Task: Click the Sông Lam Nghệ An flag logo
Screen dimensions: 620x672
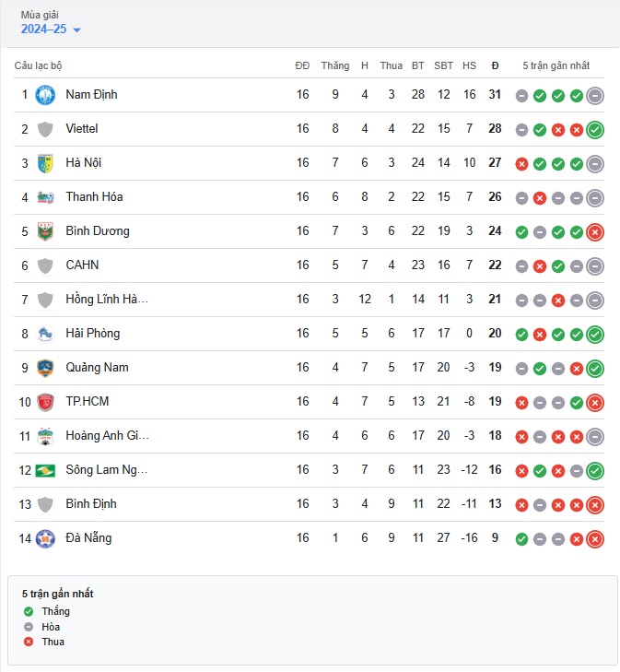Action: coord(45,470)
